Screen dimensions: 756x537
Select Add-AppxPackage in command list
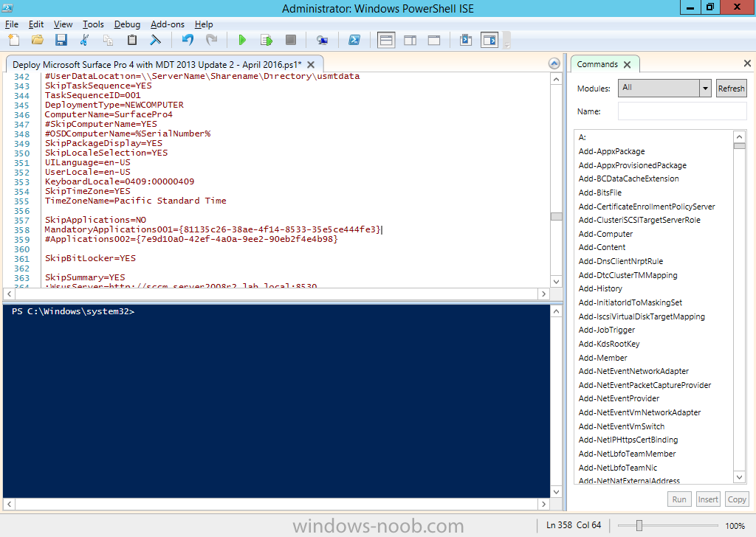[x=611, y=151]
